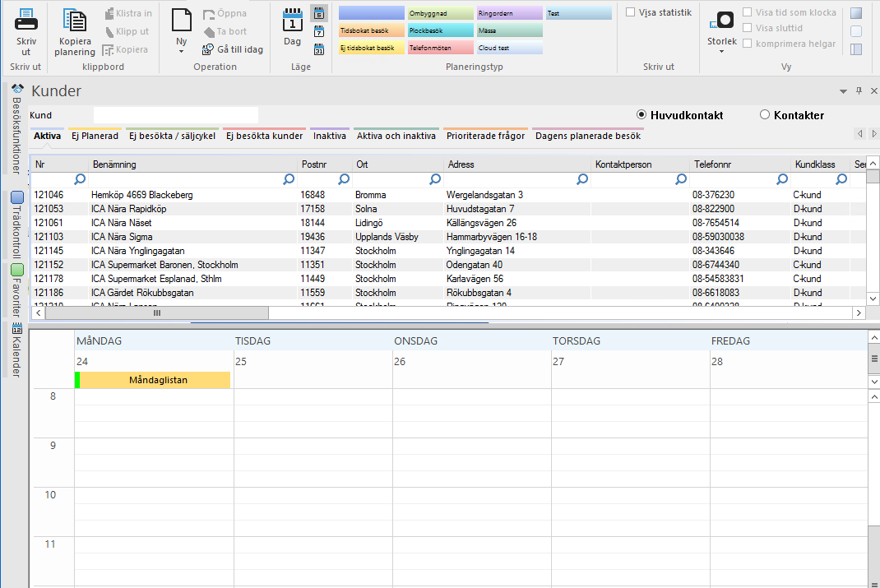880x588 pixels.
Task: Select the 31-day month calendar icon
Action: [x=319, y=49]
